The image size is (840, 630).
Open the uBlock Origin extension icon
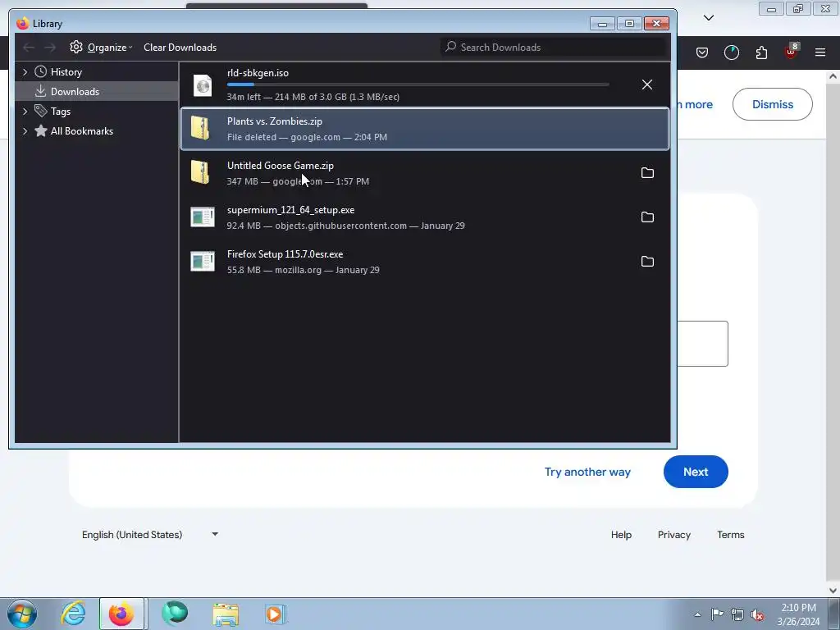792,52
